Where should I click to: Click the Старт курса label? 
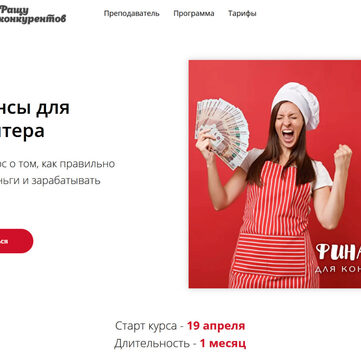pos(146,326)
